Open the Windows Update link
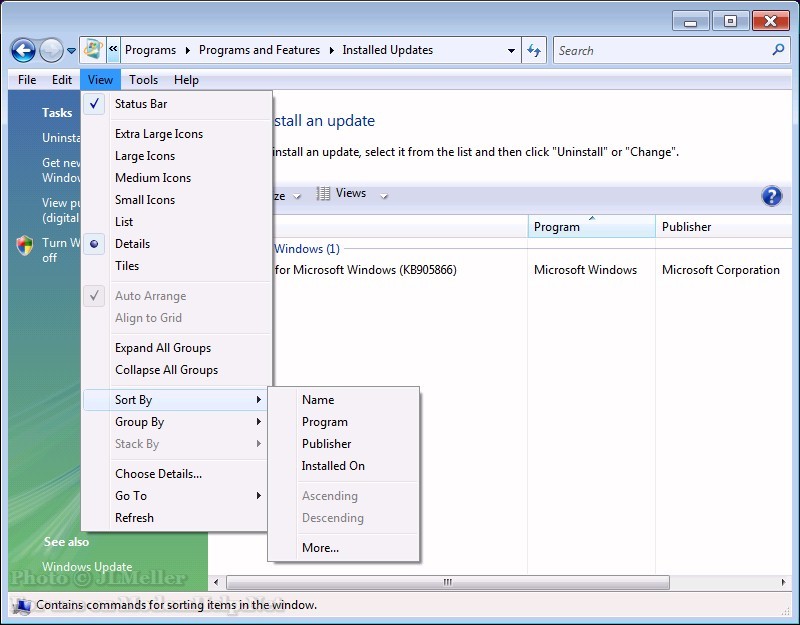800x625 pixels. (x=87, y=567)
